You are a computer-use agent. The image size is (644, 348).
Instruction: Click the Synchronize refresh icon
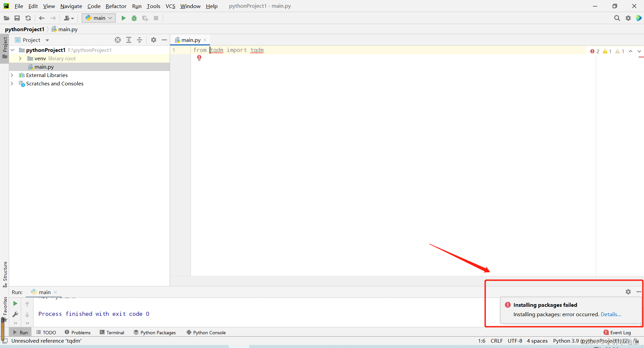point(28,18)
